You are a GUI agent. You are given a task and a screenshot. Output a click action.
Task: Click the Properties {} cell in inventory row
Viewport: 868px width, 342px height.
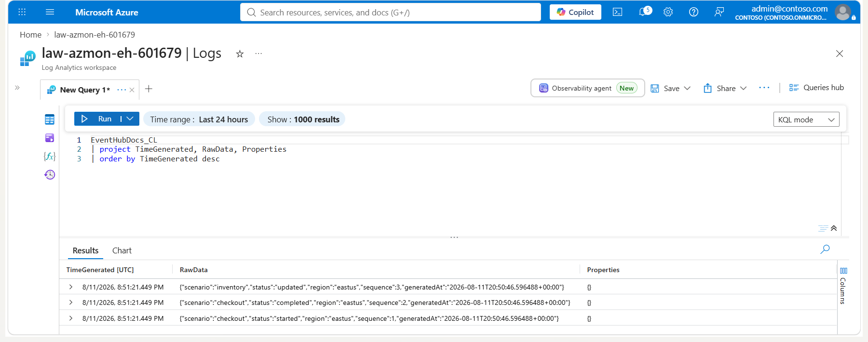[589, 287]
